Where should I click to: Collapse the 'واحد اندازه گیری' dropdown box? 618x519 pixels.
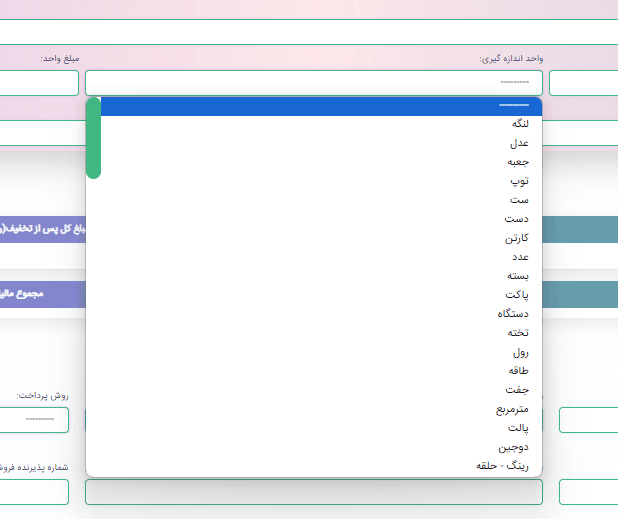(x=314, y=83)
